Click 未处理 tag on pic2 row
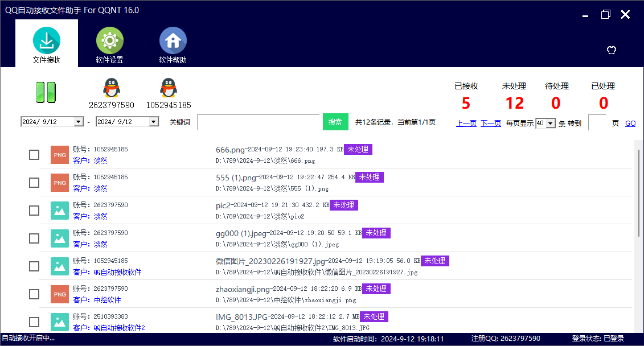The height and width of the screenshot is (346, 644). (344, 205)
